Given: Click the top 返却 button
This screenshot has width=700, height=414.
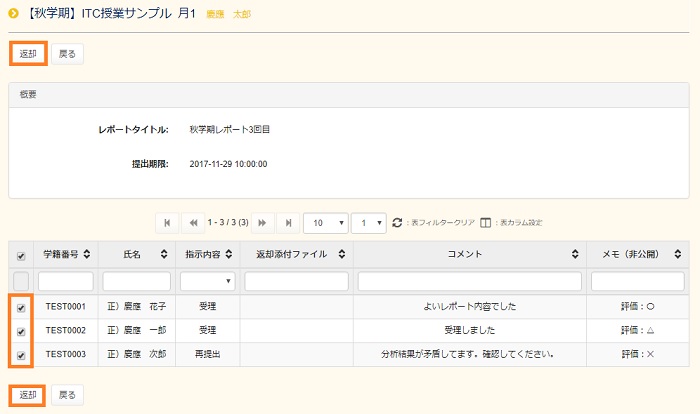Looking at the screenshot, I should pos(28,53).
